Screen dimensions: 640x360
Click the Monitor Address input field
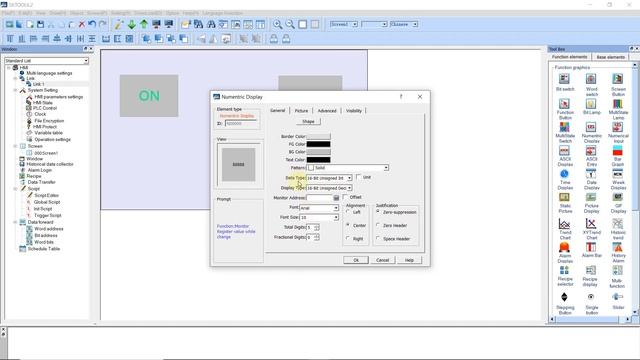(320, 198)
